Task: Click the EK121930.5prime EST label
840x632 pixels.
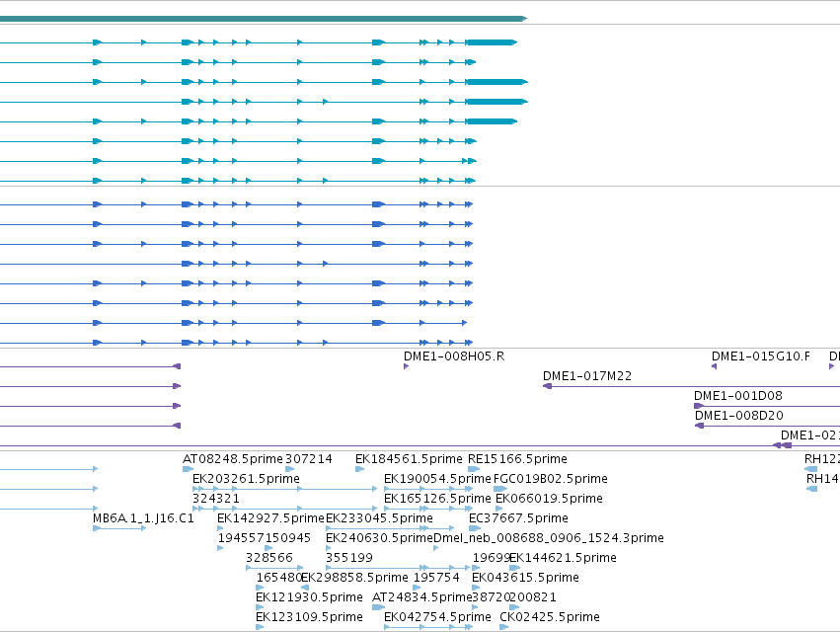Action: coord(309,597)
